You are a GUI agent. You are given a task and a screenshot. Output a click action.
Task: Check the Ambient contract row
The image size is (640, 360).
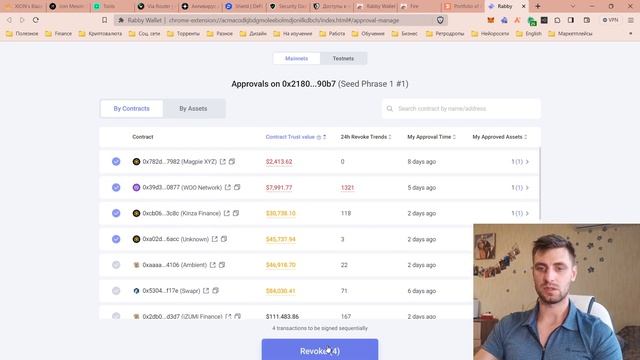point(116,265)
